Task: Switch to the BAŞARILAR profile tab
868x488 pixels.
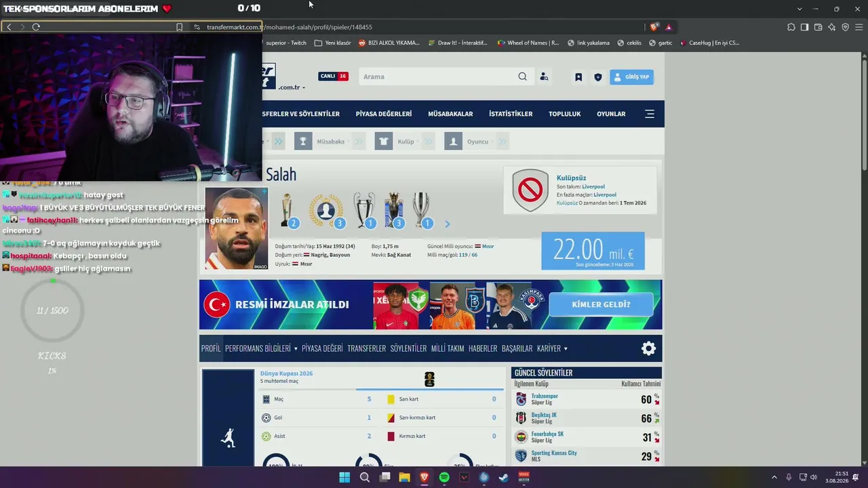Action: click(x=517, y=348)
